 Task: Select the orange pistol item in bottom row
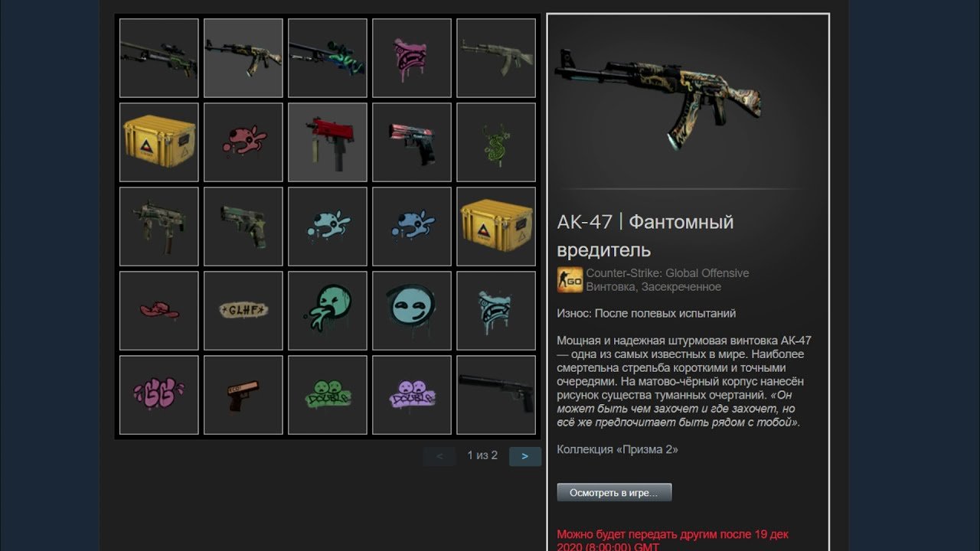(x=243, y=395)
